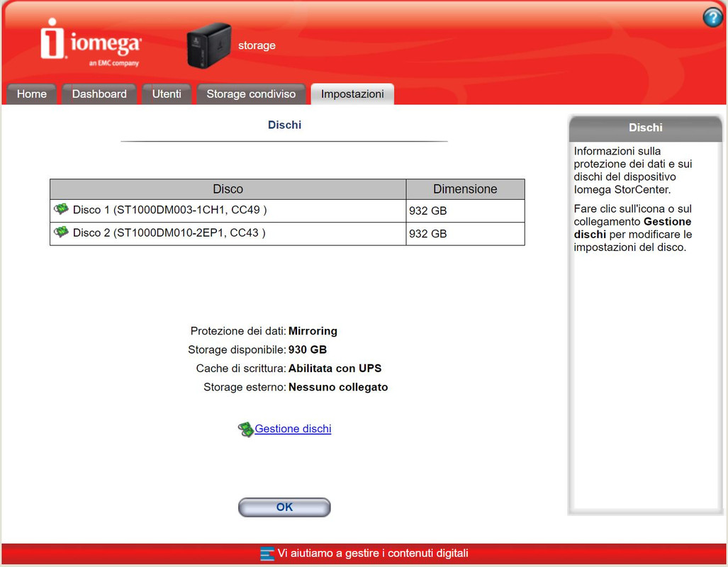Click the black storage device image
This screenshot has height=567, width=728.
click(209, 45)
